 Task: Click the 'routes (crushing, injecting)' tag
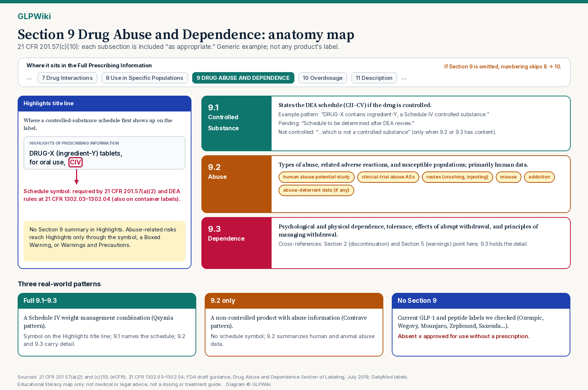tap(457, 177)
